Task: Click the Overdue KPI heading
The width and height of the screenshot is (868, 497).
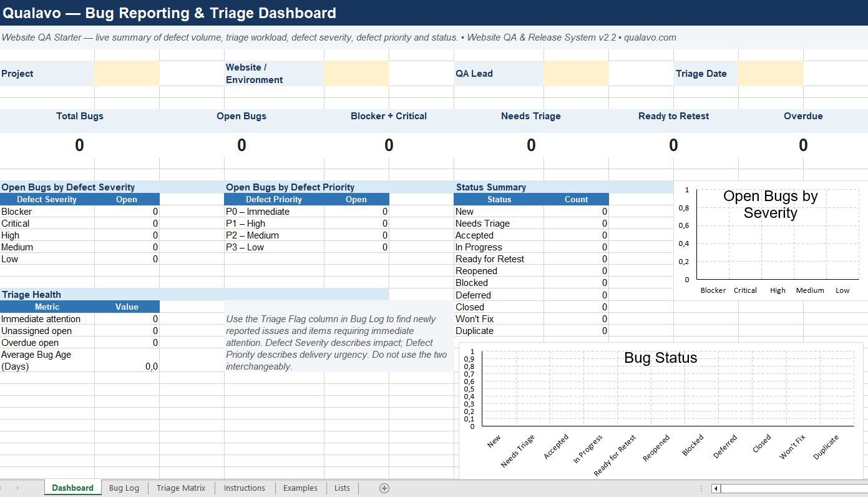Action: tap(803, 116)
